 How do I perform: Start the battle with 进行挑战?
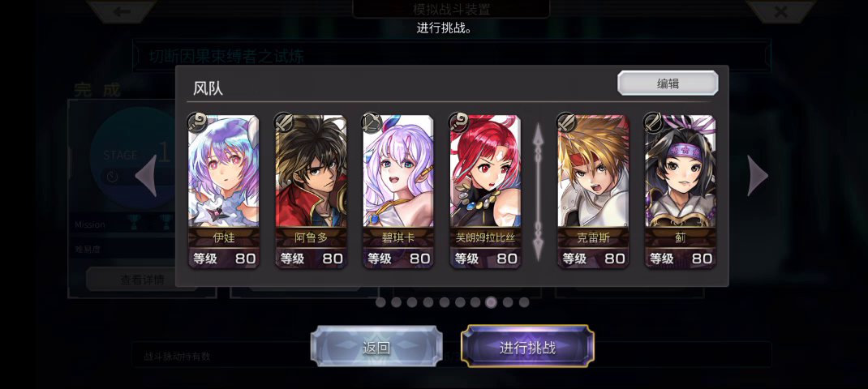point(527,347)
